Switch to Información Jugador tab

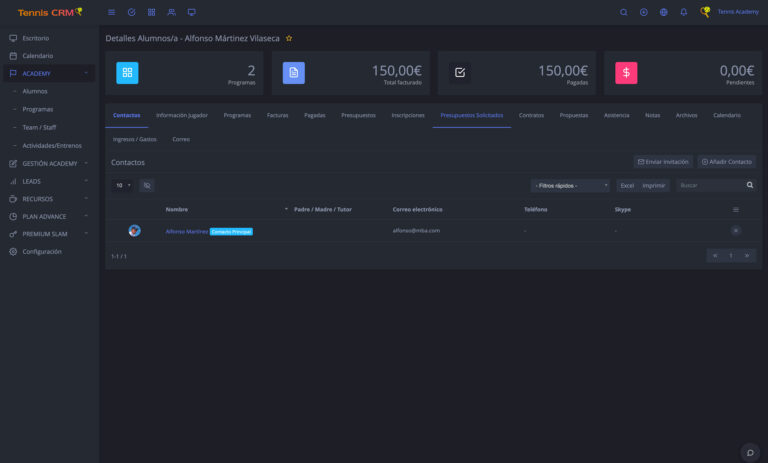182,116
